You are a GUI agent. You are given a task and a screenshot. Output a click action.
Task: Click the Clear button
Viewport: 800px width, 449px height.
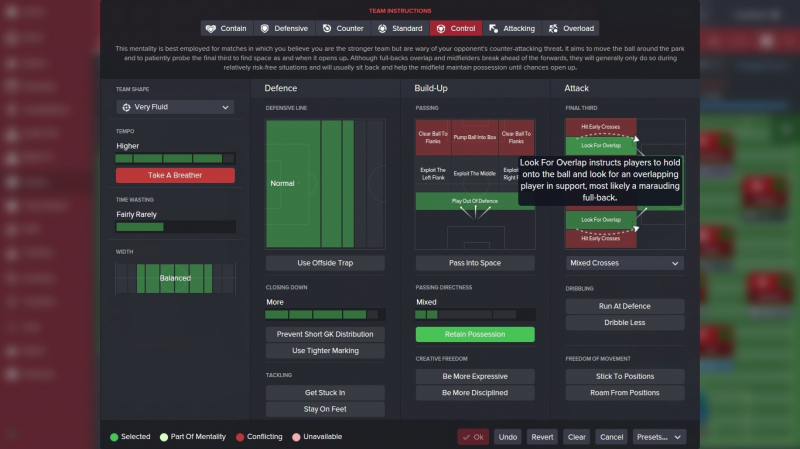coord(577,437)
